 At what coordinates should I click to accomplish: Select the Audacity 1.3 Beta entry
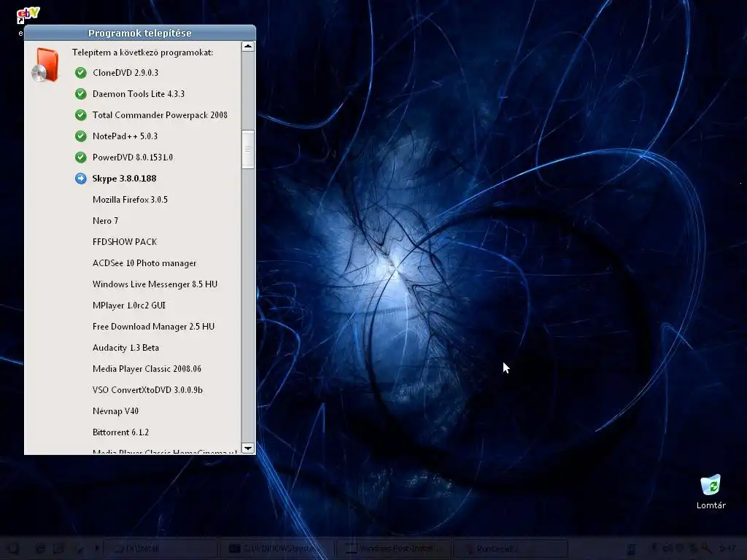click(125, 348)
